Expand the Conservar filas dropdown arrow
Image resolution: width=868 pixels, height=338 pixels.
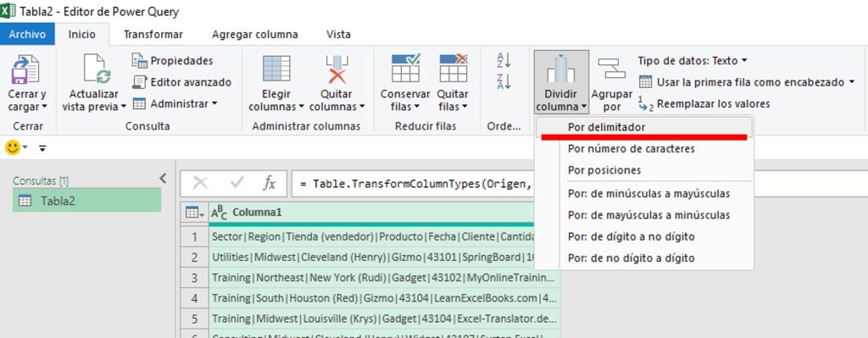[417, 107]
